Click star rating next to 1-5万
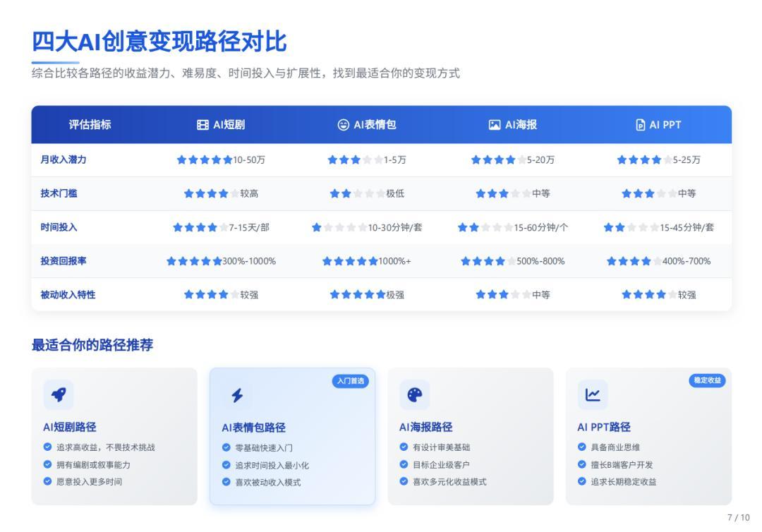This screenshot has height=532, width=762. pos(355,160)
